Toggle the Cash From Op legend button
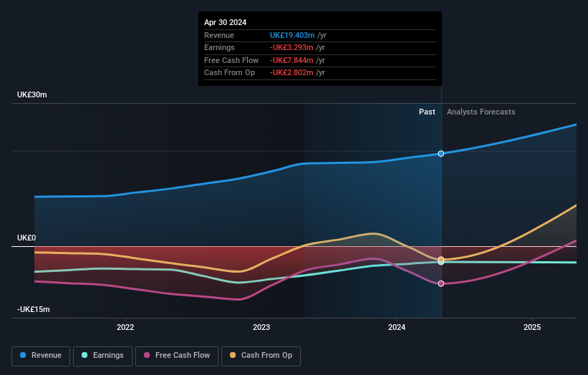The width and height of the screenshot is (588, 375). (261, 356)
